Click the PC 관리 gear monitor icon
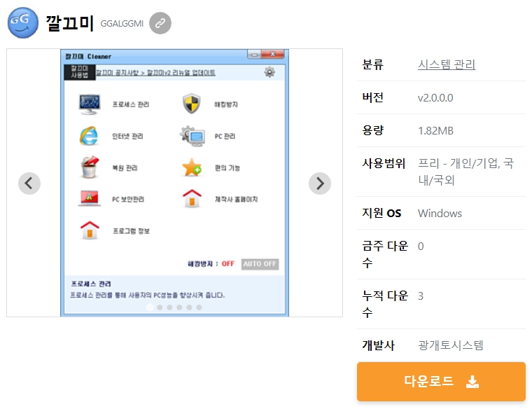Image resolution: width=532 pixels, height=409 pixels. (x=192, y=136)
